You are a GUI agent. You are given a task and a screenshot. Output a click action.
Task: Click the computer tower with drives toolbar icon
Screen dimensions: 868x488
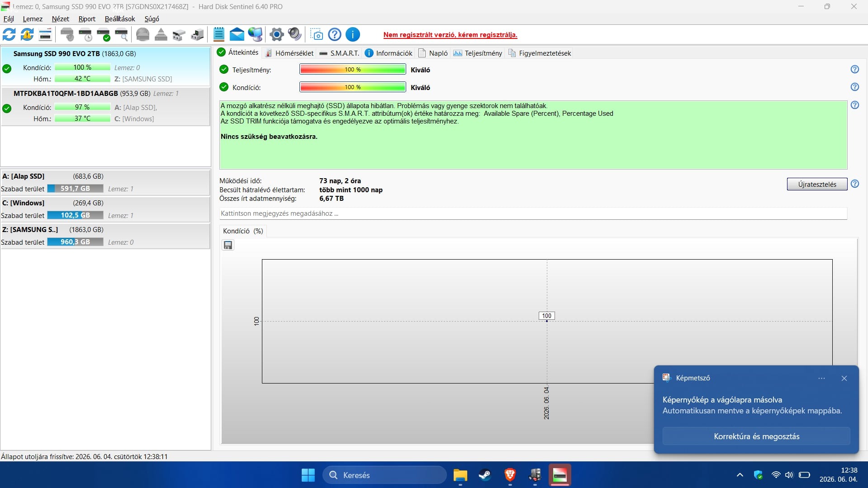click(x=197, y=34)
